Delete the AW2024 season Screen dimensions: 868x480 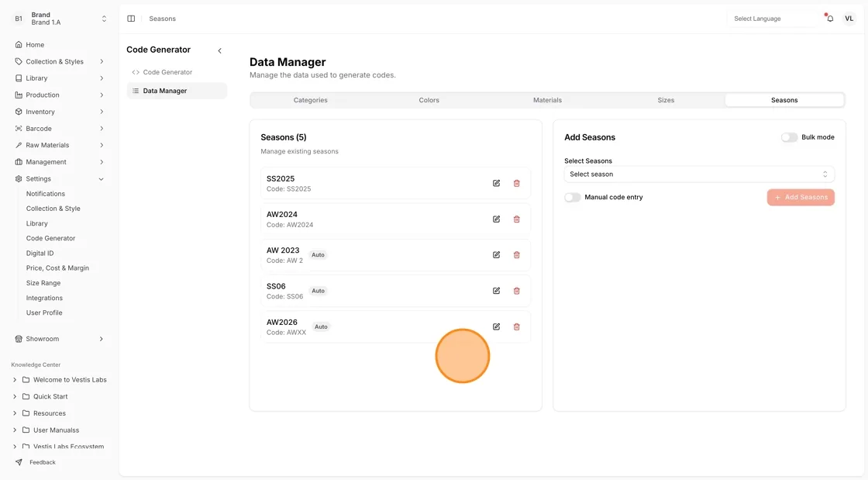click(516, 219)
